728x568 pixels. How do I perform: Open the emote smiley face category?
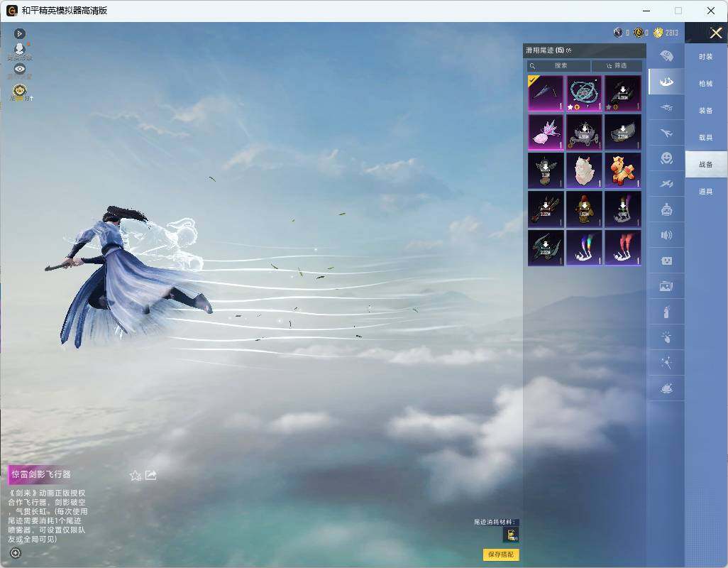point(666,158)
